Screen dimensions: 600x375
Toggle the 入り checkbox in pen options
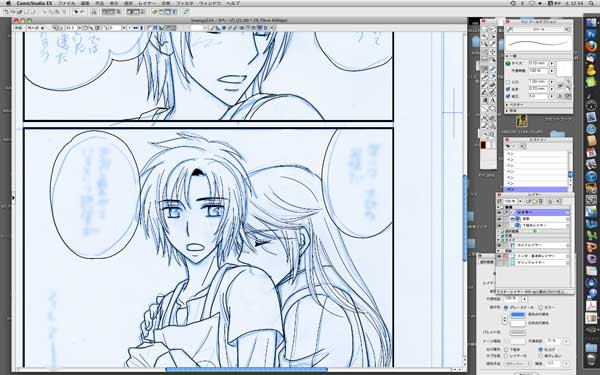tap(508, 82)
